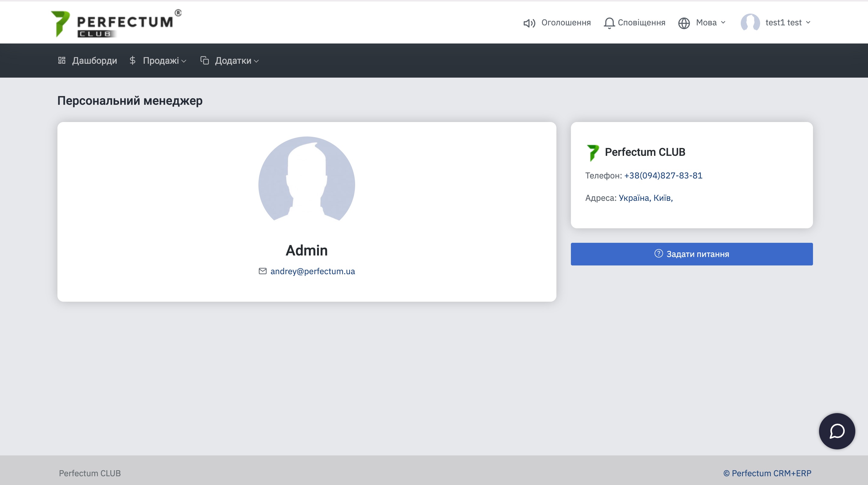
Task: Click the Додатки copy icon
Action: (205, 60)
